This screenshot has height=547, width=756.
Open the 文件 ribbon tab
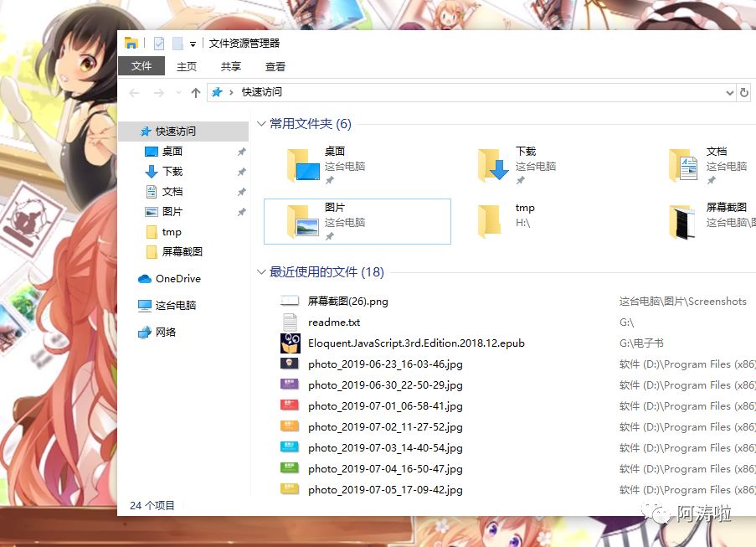[141, 66]
